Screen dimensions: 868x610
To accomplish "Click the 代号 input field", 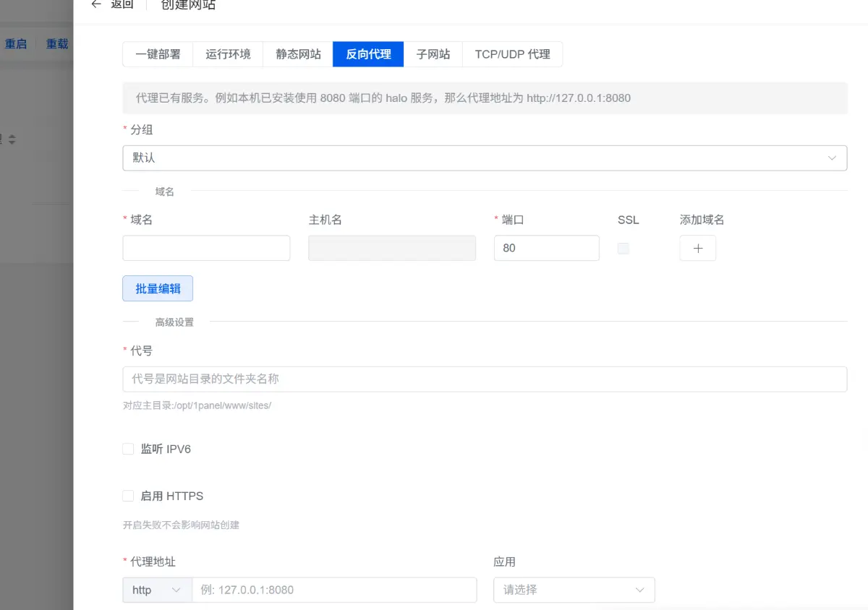I will [x=485, y=379].
